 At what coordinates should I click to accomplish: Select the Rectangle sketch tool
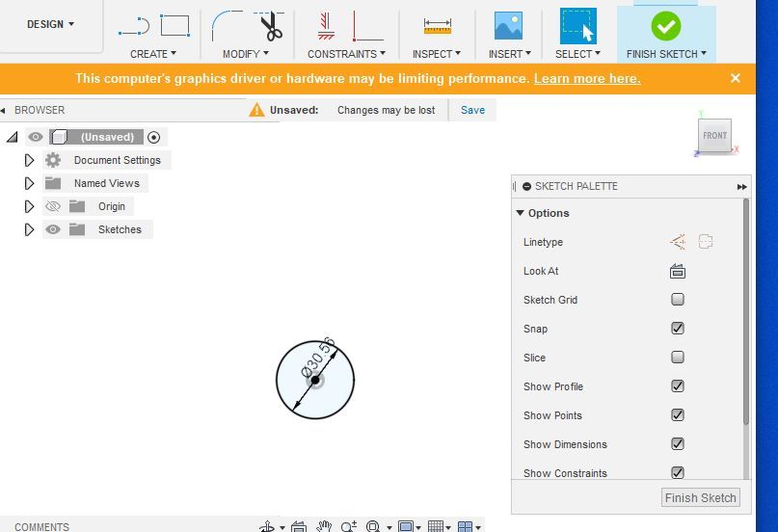174,26
